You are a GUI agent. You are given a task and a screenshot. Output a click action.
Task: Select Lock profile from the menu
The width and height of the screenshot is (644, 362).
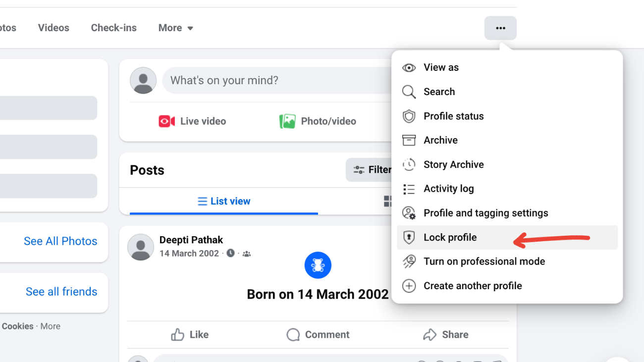coord(450,237)
